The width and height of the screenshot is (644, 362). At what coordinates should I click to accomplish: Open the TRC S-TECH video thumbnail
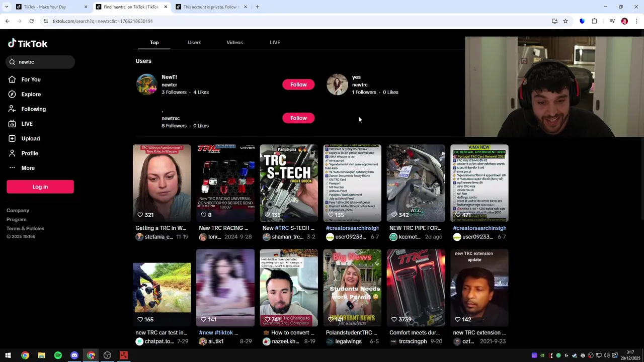point(289,183)
